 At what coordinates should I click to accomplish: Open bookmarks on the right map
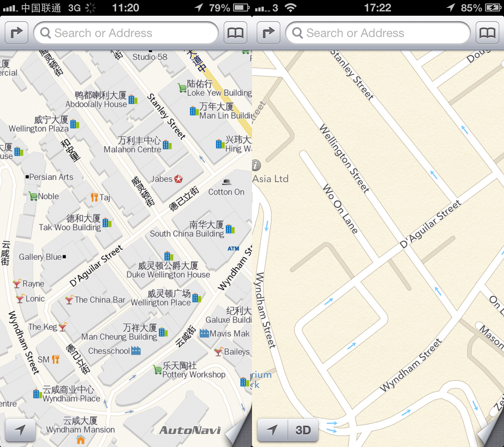(x=487, y=33)
